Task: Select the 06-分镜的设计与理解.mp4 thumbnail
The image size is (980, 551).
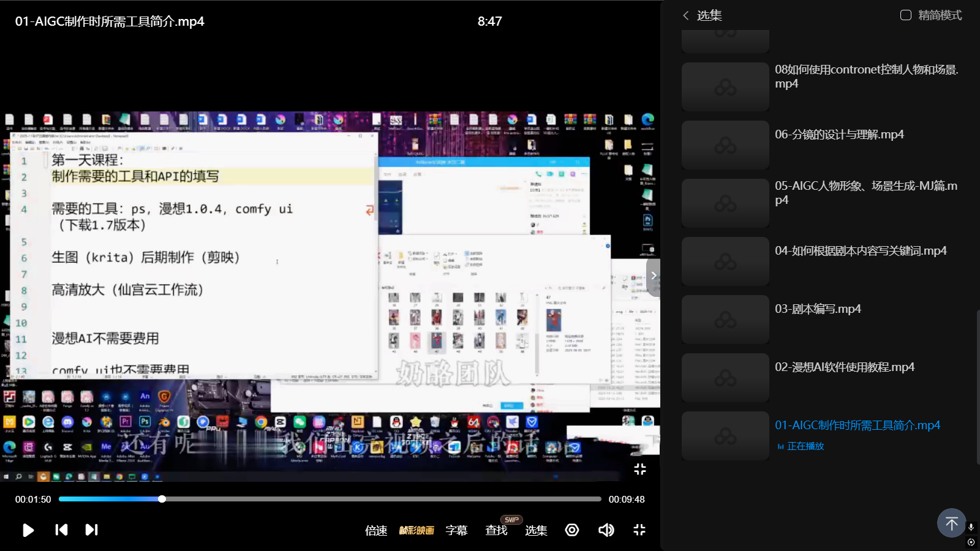Action: pyautogui.click(x=725, y=145)
